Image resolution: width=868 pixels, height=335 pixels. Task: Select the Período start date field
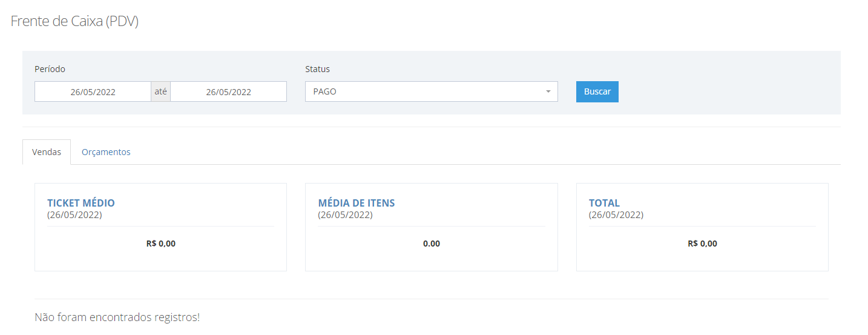(x=93, y=91)
